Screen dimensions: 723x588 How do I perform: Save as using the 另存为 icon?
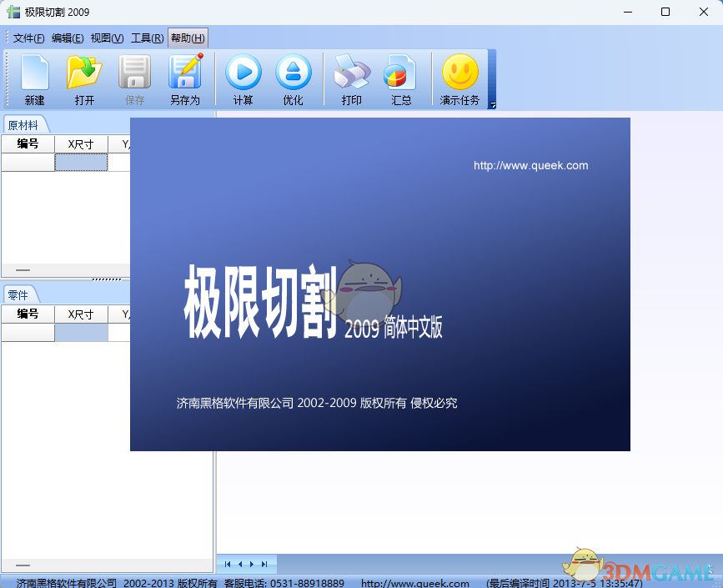[184, 79]
